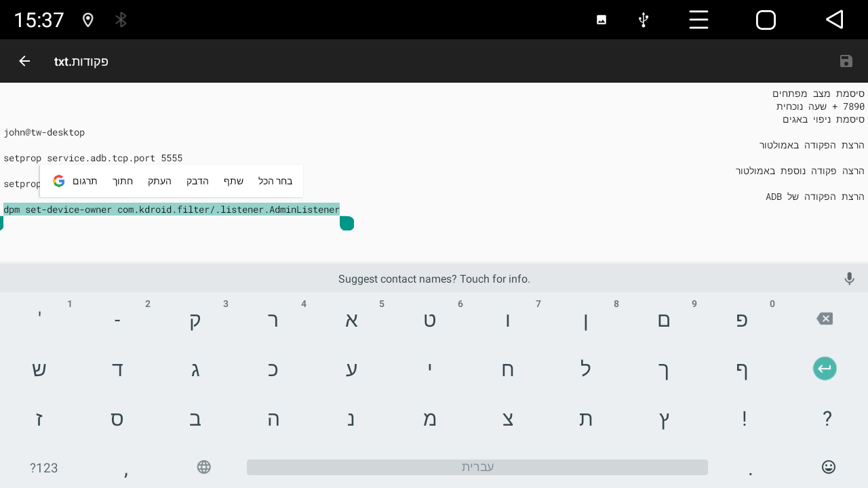
Task: Tap 'Suggest contact names?' suggestion bar
Action: (434, 279)
